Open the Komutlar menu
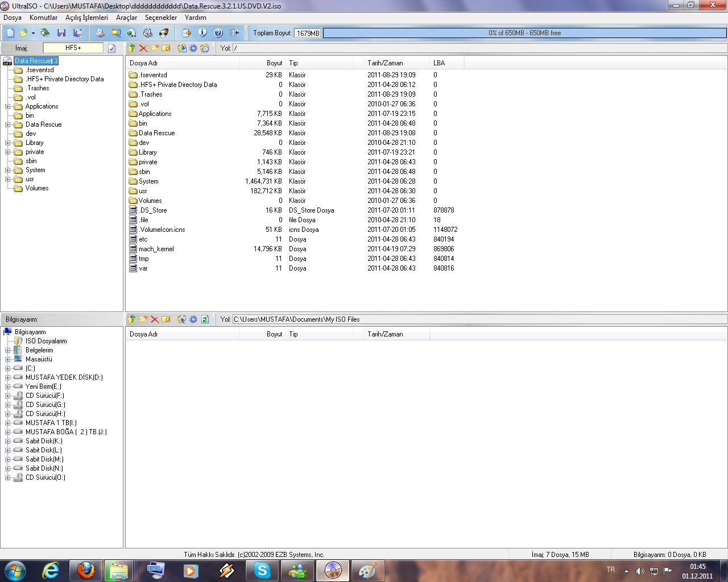This screenshot has width=728, height=582. coord(44,18)
